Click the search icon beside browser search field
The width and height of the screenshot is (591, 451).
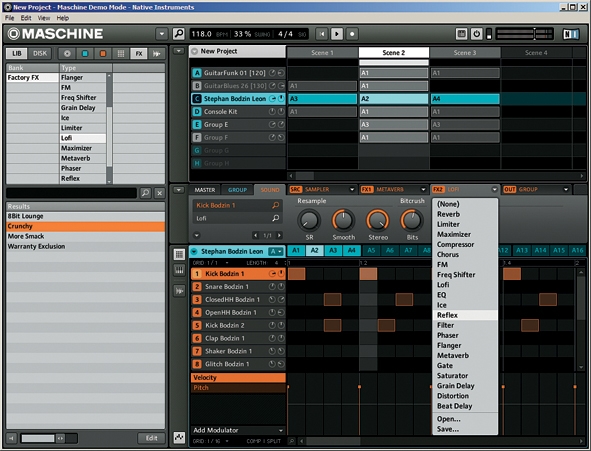(x=145, y=193)
